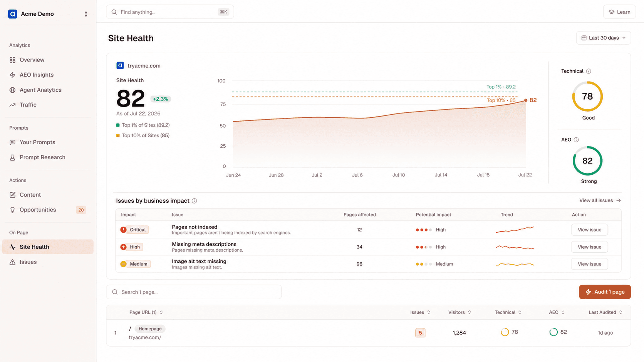
Task: Open the Last 30 days date dropdown
Action: tap(604, 38)
